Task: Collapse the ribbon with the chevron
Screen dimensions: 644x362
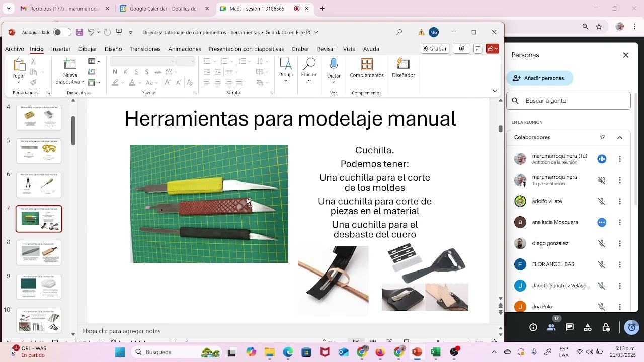Action: 495,91
